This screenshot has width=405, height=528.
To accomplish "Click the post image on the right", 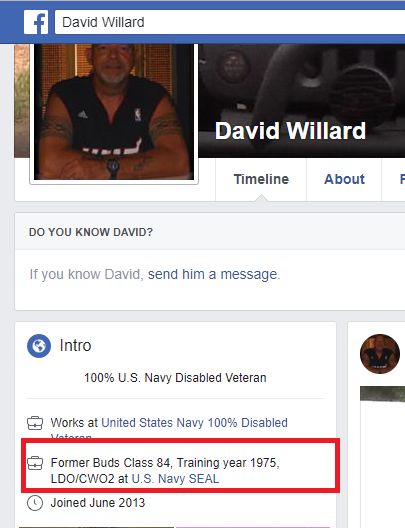I will 382,457.
